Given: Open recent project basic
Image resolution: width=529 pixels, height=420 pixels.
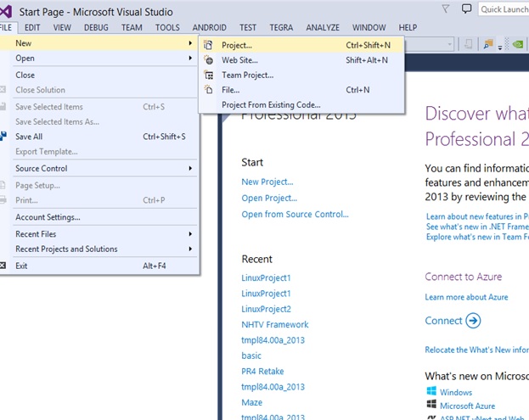Looking at the screenshot, I should [x=251, y=356].
